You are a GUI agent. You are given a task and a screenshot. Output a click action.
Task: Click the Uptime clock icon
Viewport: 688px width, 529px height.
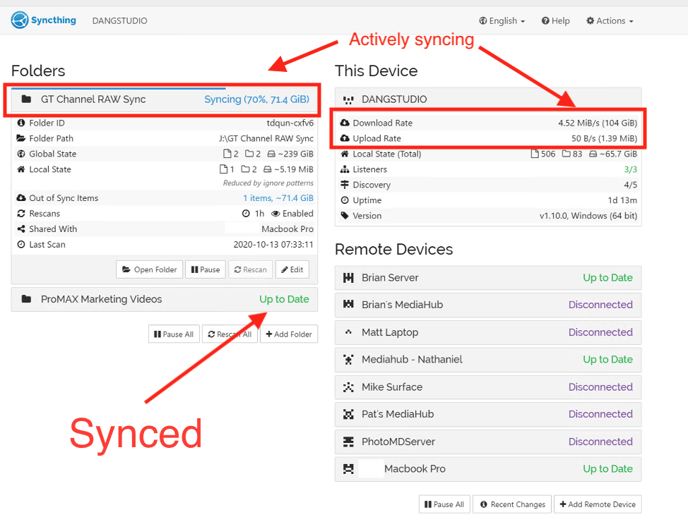pos(345,200)
